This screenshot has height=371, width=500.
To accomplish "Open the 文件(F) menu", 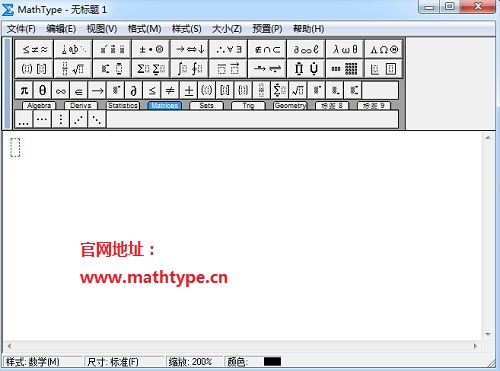I will point(21,29).
